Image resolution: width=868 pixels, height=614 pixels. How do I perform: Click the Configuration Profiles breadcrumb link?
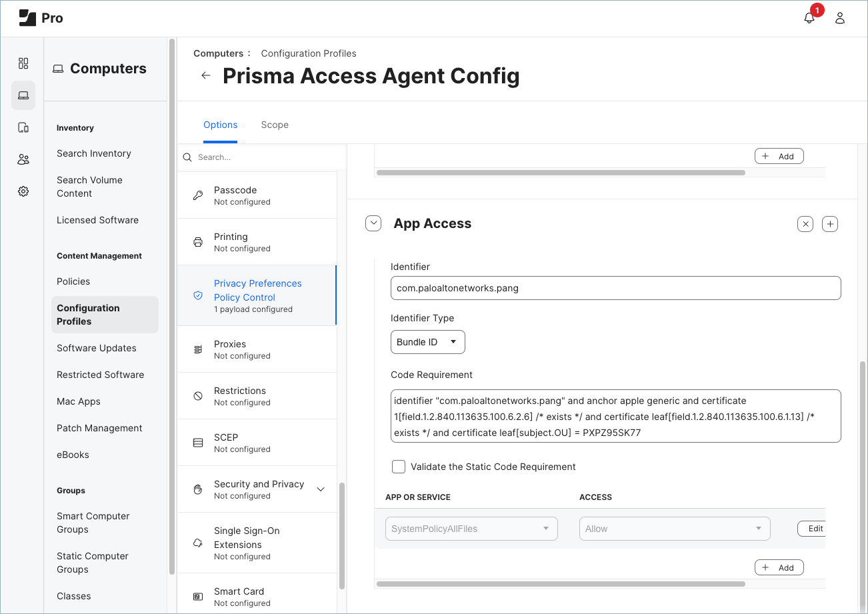(x=309, y=53)
